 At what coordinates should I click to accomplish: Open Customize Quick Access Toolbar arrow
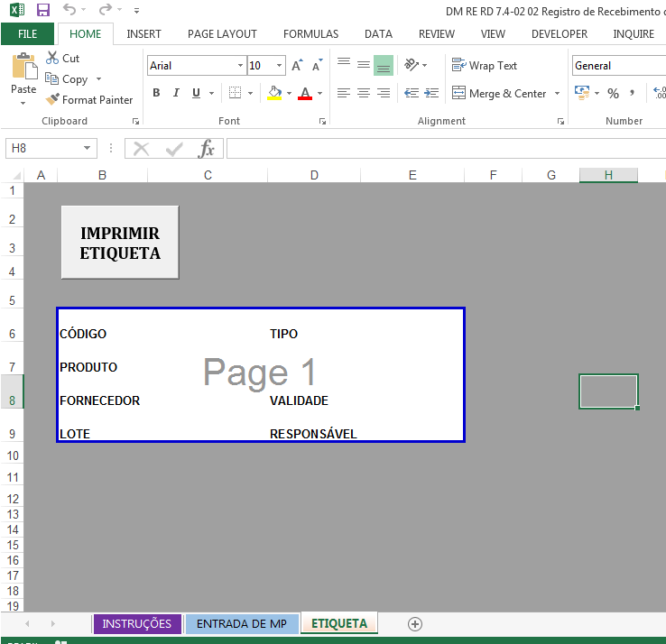click(x=136, y=10)
